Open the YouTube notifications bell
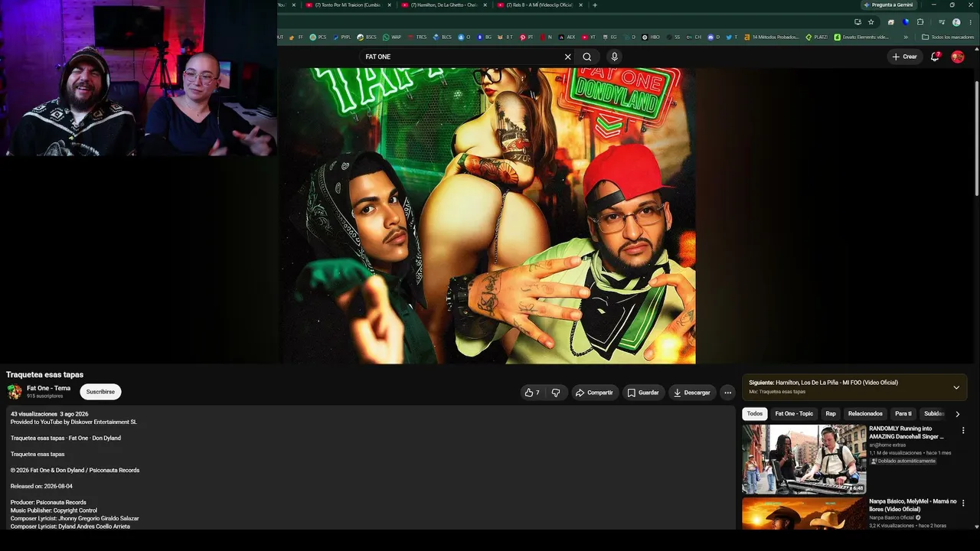Screen dimensions: 980x551 (935, 57)
